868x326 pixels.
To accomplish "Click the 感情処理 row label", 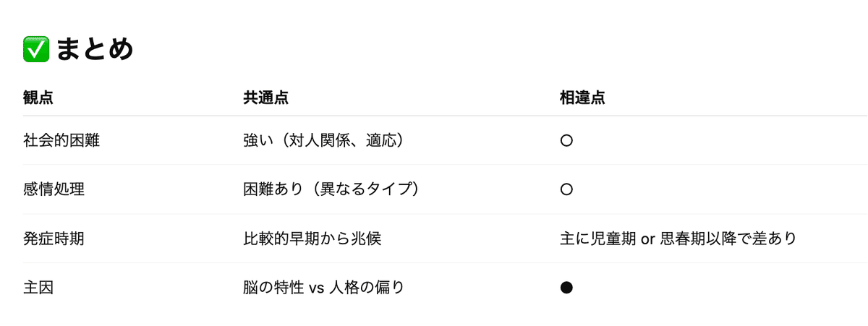I will coord(54,189).
